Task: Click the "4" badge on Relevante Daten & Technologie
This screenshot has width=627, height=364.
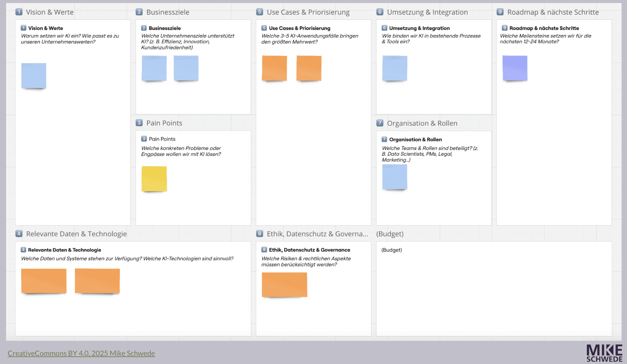Action: [x=24, y=250]
